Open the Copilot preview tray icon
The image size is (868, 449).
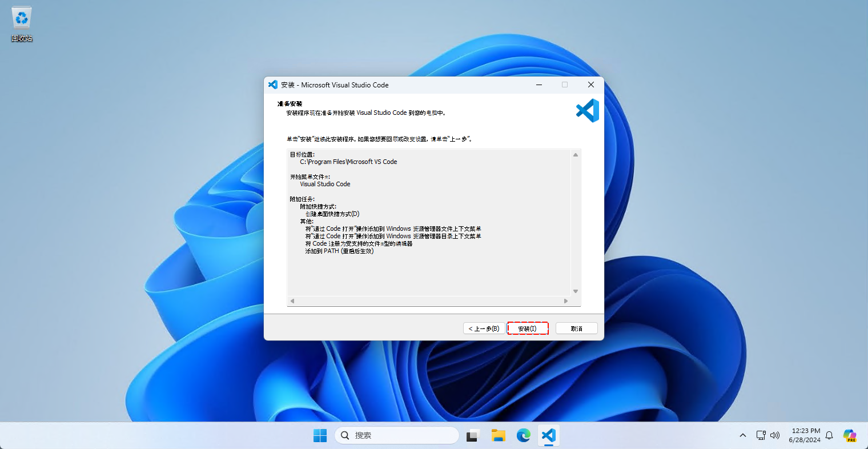(x=849, y=435)
